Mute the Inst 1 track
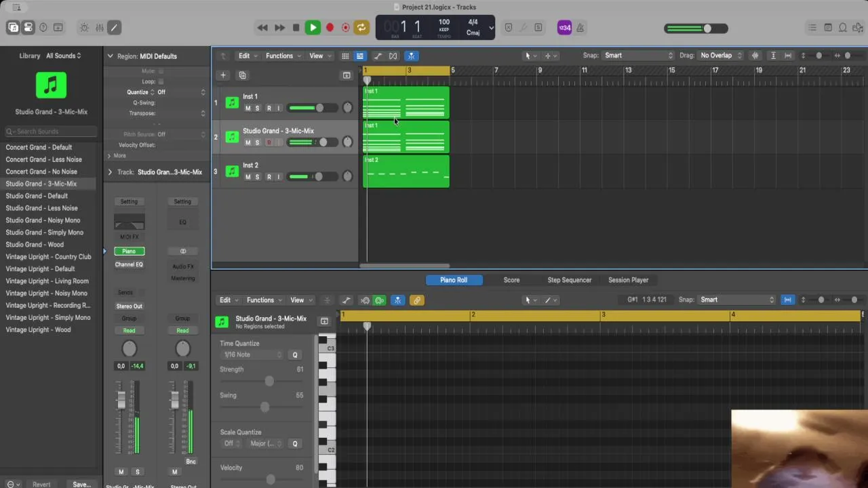868x488 pixels. coord(248,108)
